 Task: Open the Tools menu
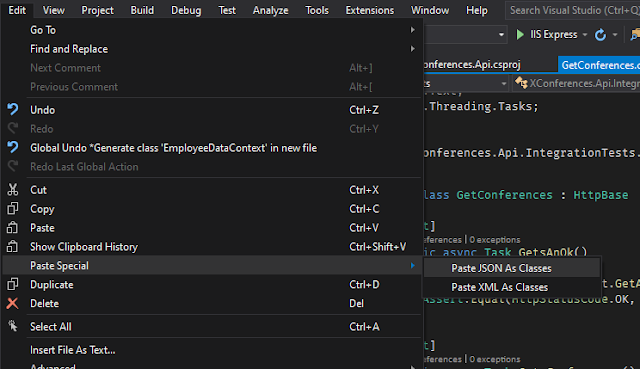pyautogui.click(x=317, y=10)
